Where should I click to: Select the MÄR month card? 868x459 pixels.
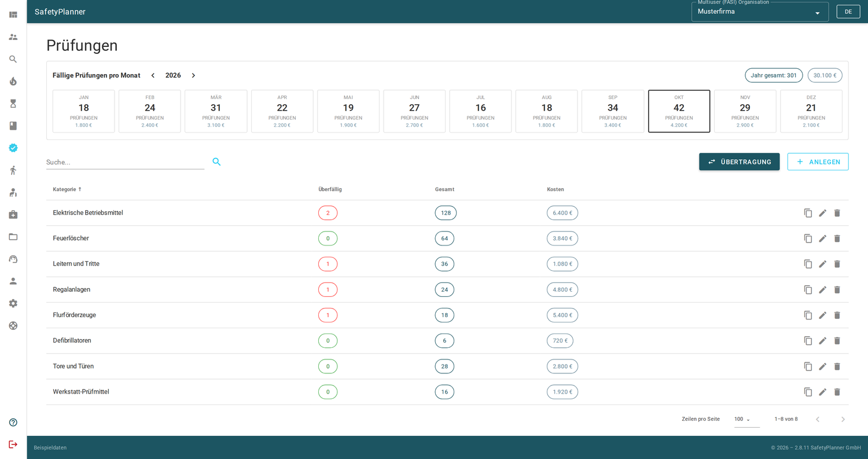click(x=216, y=111)
